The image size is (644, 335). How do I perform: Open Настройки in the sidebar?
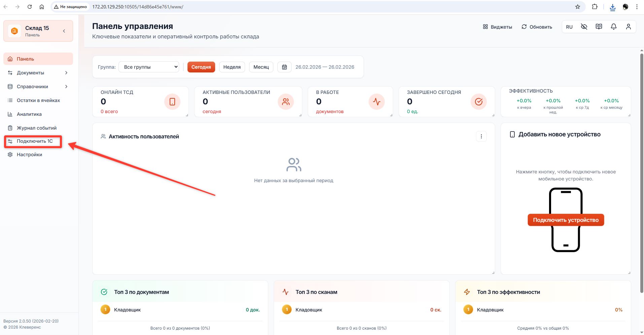[x=38, y=155]
